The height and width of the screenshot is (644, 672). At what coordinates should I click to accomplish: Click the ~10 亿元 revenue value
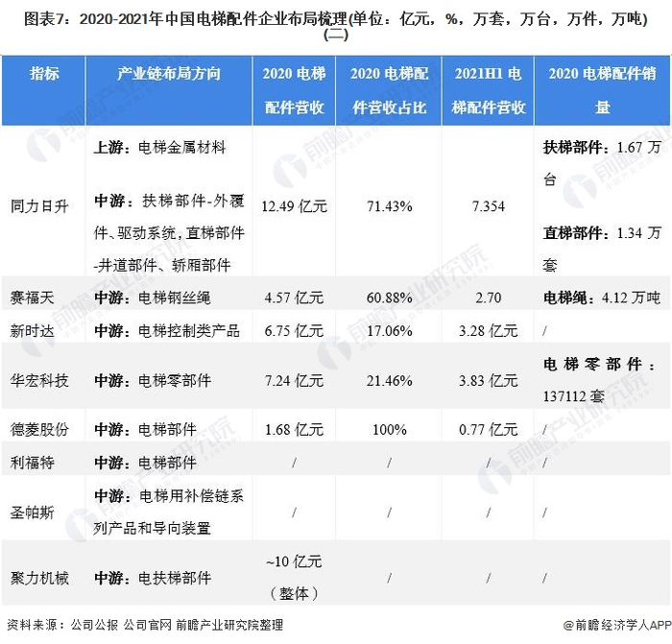(294, 561)
